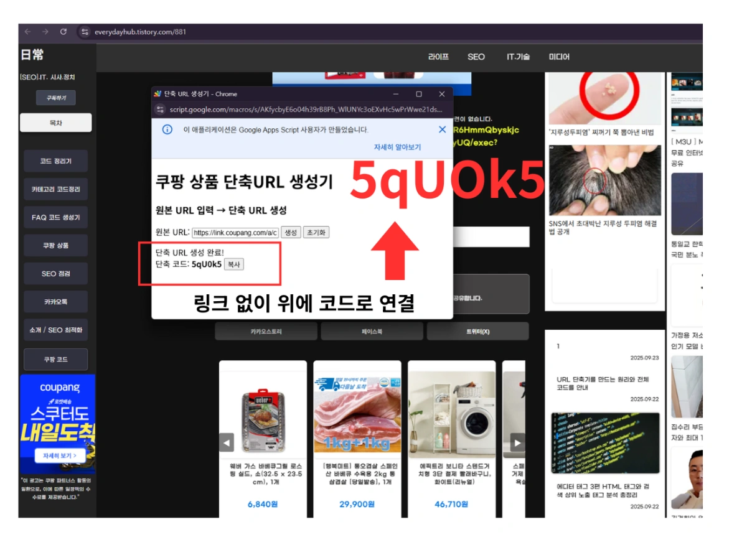The height and width of the screenshot is (560, 747).
Task: Open the 라이프 menu item
Action: coord(438,57)
